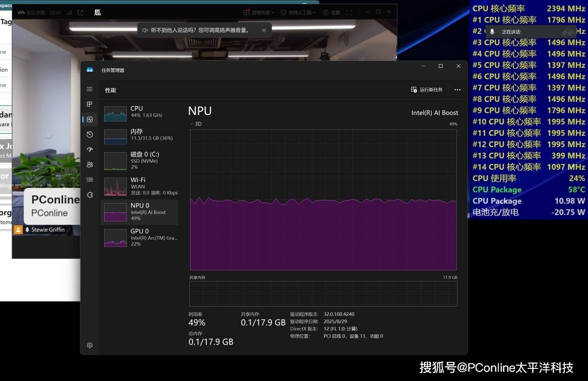
Task: Select CPU in performance list
Action: 139,112
